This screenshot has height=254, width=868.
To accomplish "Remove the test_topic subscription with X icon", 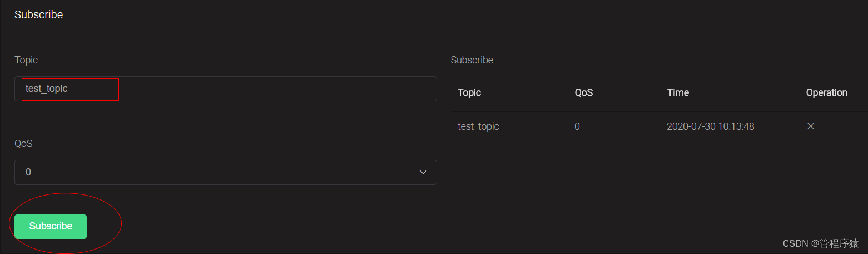I will [x=810, y=126].
